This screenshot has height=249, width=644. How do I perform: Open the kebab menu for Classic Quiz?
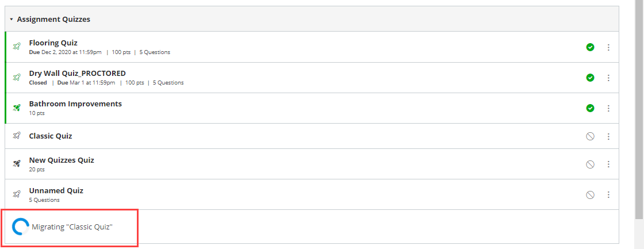pos(608,136)
